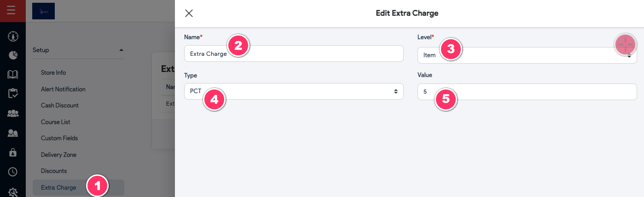Open the clipboard checklist icon
Image resolution: width=644 pixels, height=197 pixels.
pyautogui.click(x=13, y=94)
